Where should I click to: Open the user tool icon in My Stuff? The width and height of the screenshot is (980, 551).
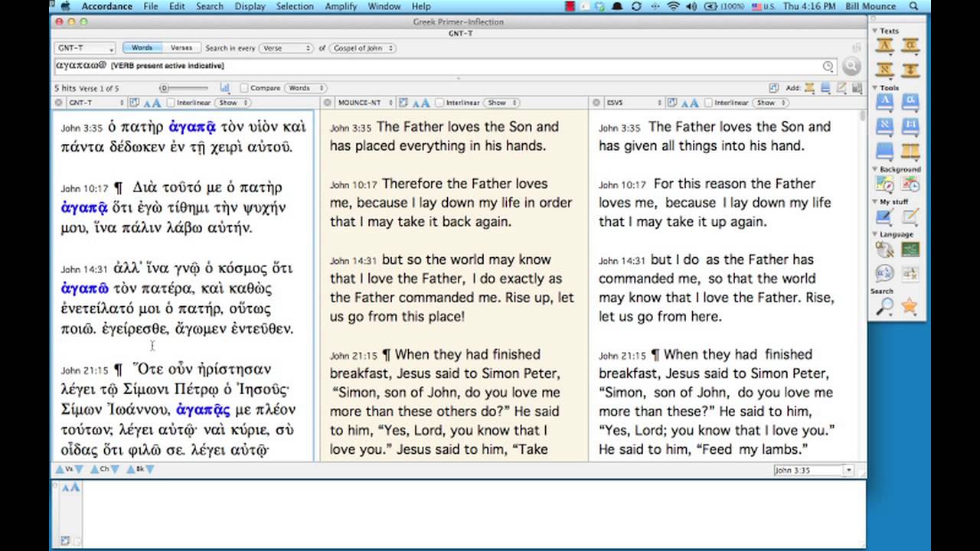885,217
